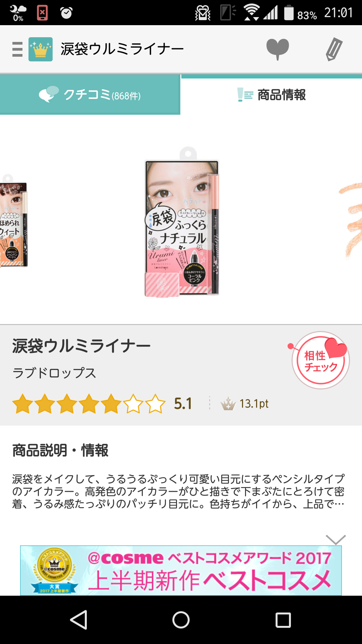Viewport: 362px width, 644px height.
Task: Tap the alarm clock status icon
Action: pos(66,13)
